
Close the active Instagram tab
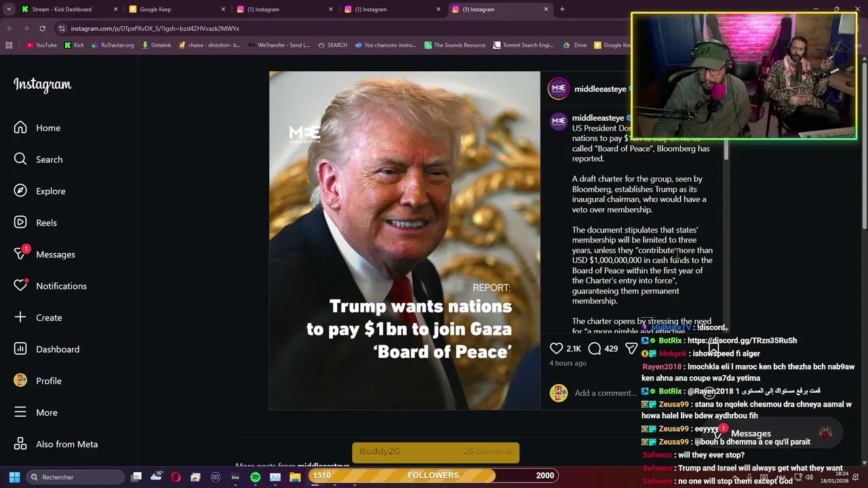point(546,9)
